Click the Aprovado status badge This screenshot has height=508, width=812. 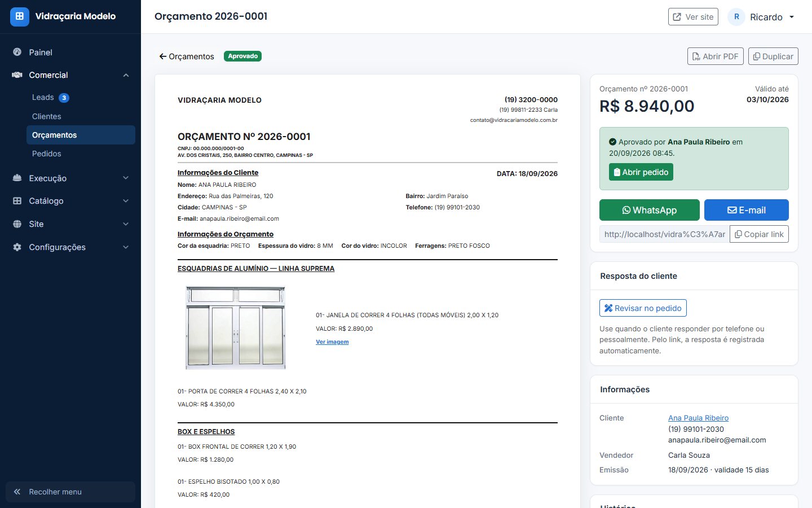click(x=243, y=56)
